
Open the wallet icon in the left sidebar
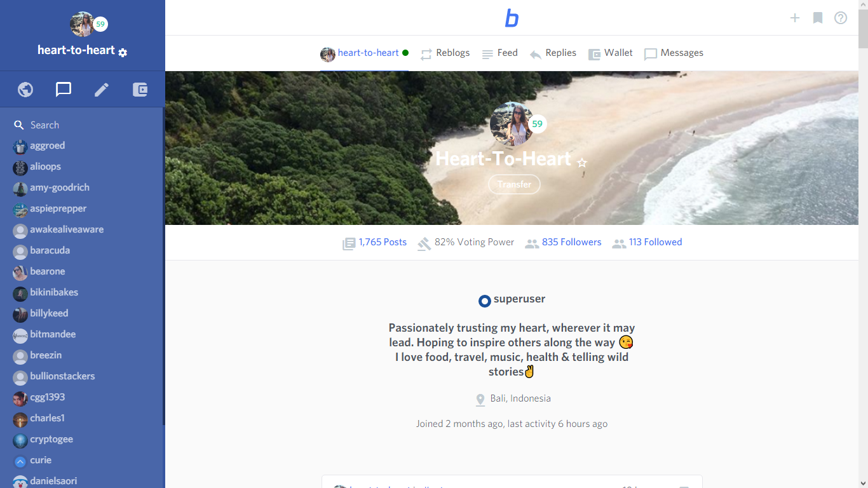(x=140, y=89)
